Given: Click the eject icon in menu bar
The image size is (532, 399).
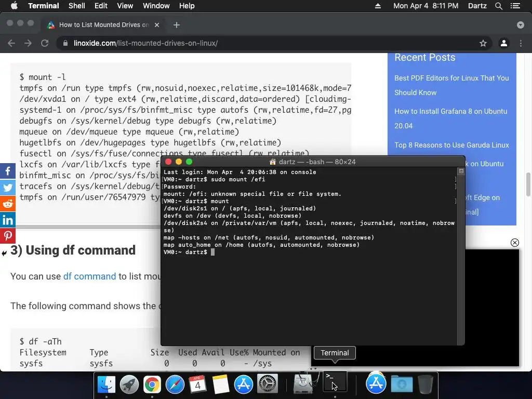Looking at the screenshot, I should tap(378, 6).
